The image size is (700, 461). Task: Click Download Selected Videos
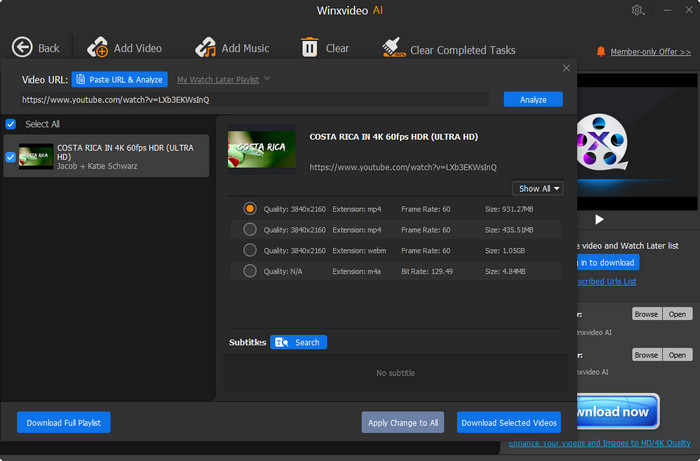pos(509,422)
